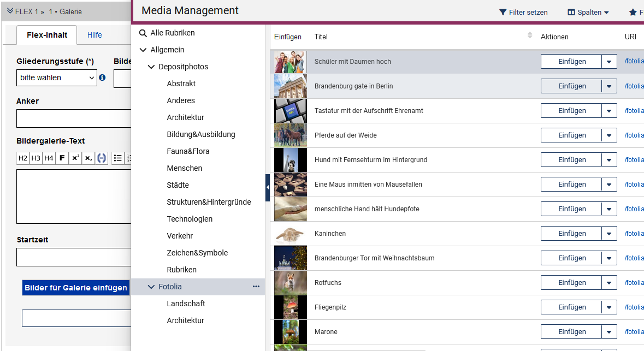Collapse the Depositphotos category tree

151,67
